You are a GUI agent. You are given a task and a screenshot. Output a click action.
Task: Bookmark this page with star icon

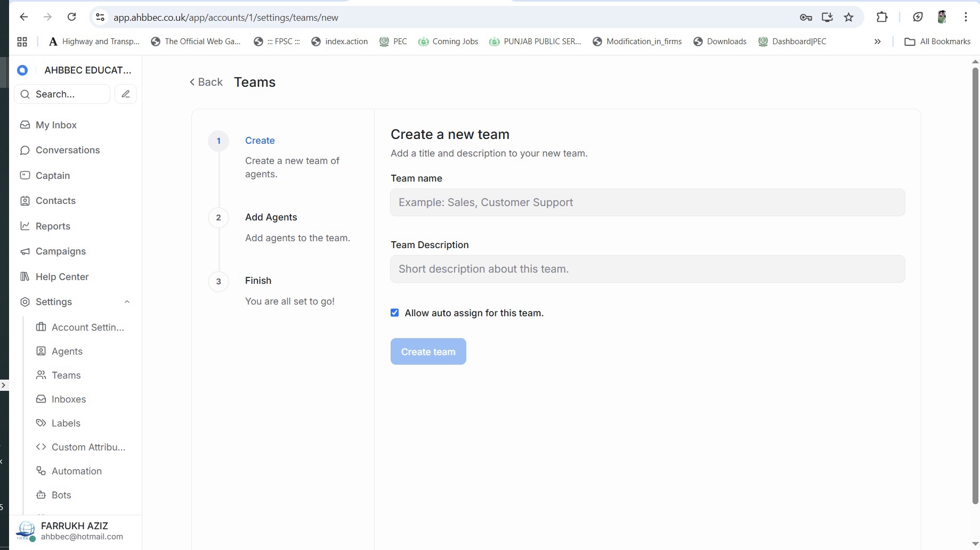[848, 18]
